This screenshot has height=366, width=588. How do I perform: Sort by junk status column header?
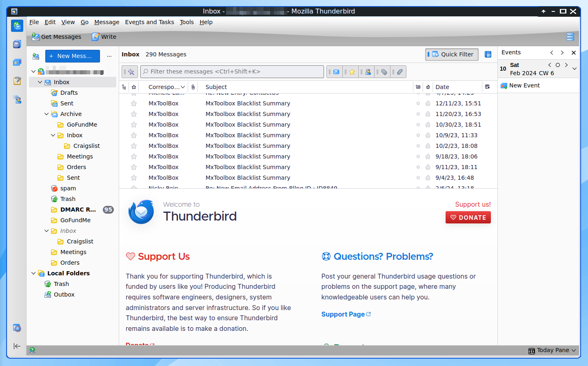click(428, 87)
